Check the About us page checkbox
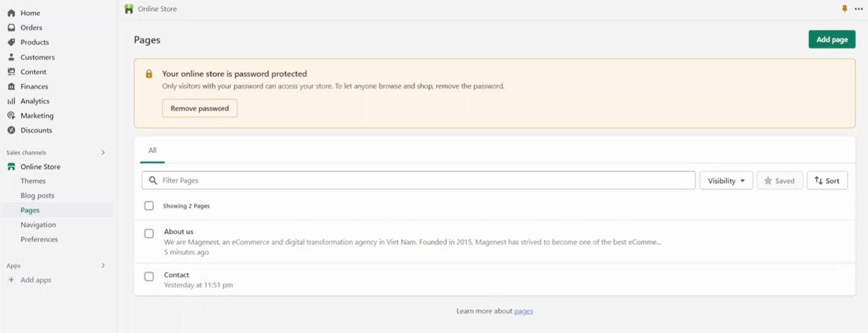Image resolution: width=868 pixels, height=333 pixels. click(x=149, y=233)
